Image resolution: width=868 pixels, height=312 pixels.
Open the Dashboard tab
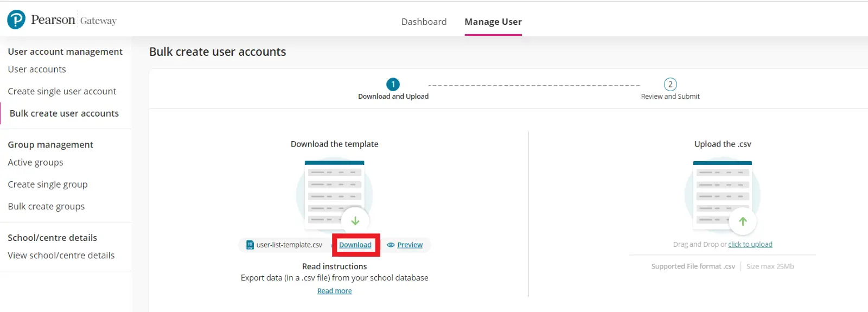point(424,22)
